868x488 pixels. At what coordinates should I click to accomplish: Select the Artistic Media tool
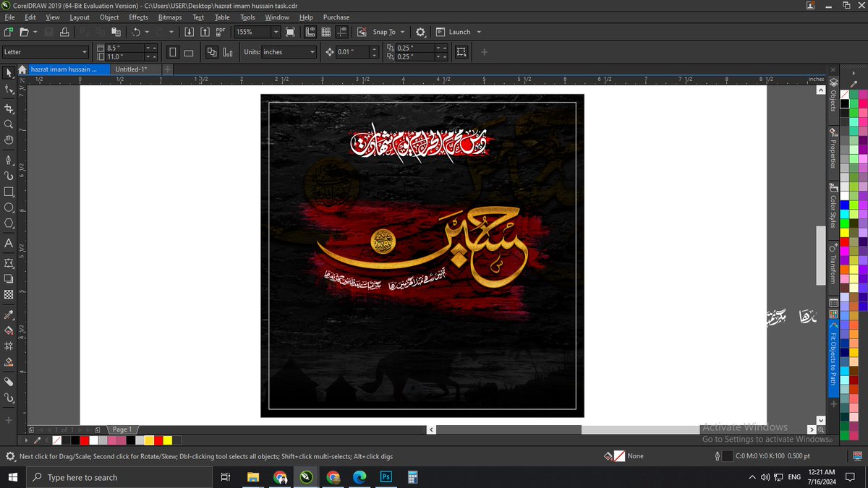[x=9, y=175]
